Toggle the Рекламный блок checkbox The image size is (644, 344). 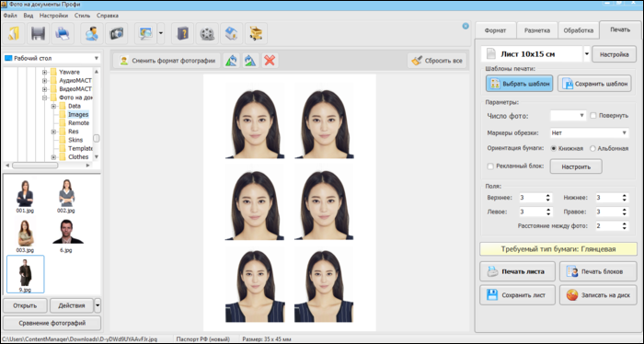pyautogui.click(x=490, y=166)
